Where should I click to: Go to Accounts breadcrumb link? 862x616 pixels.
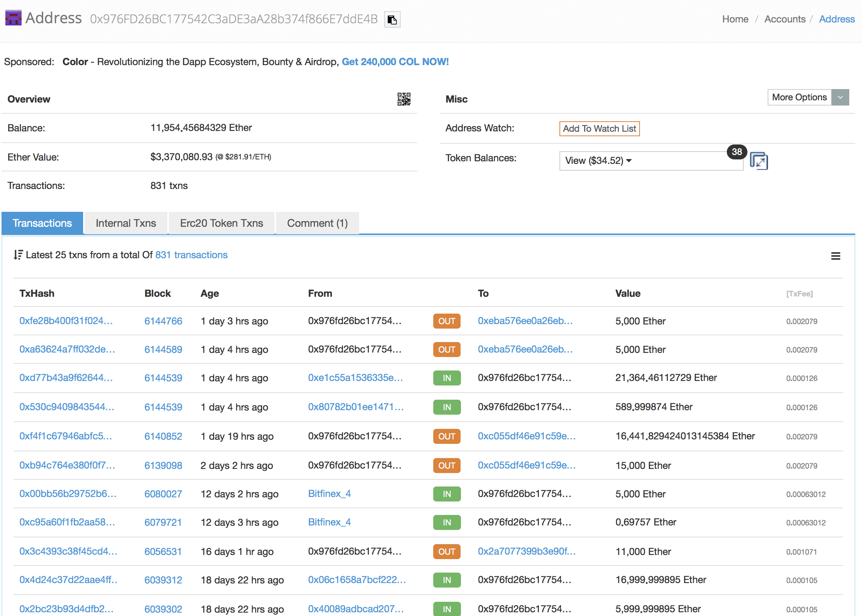coord(784,19)
